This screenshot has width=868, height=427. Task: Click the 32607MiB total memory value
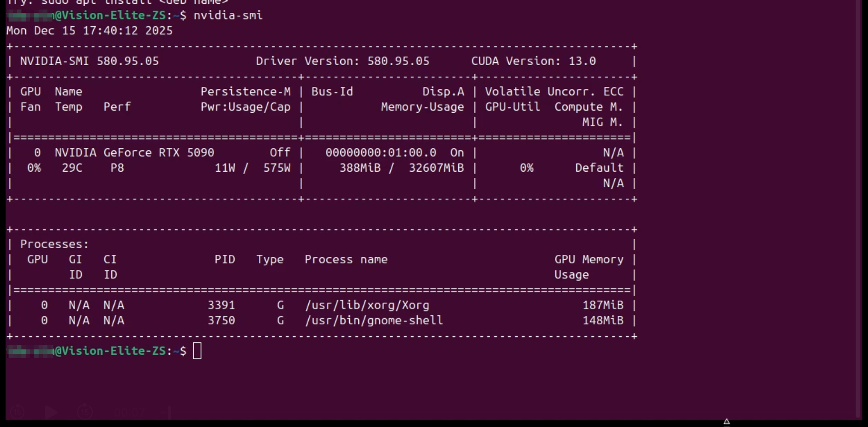tap(436, 168)
